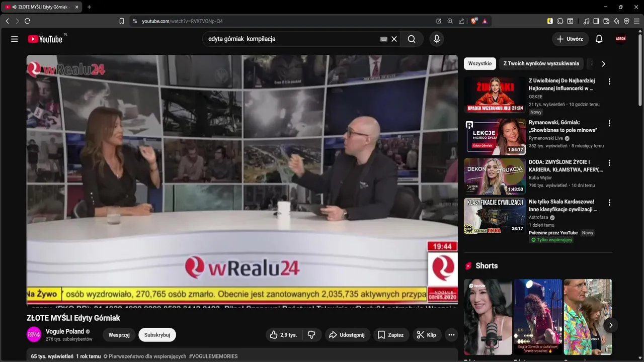
Task: Open Brave Shields lion icon
Action: [473, 21]
